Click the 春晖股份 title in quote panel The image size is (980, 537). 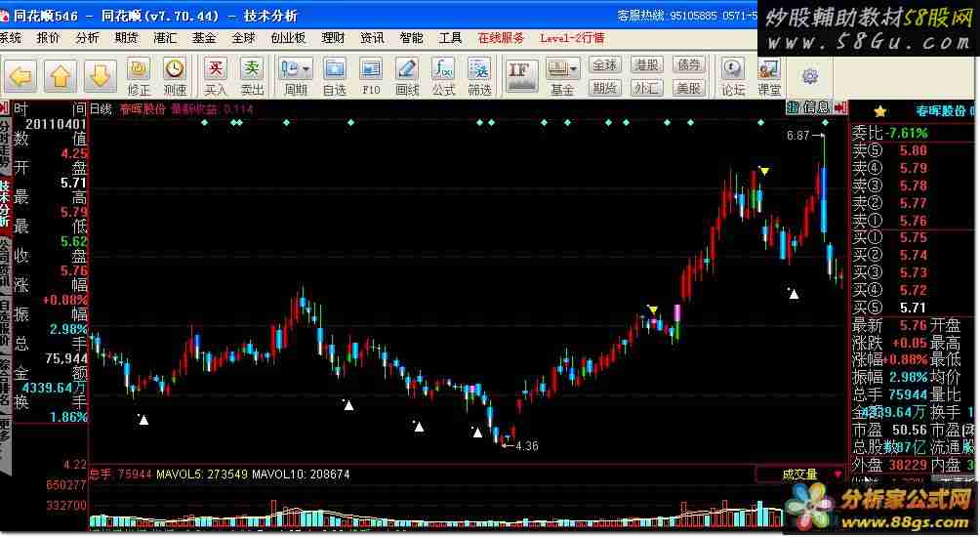(x=941, y=111)
